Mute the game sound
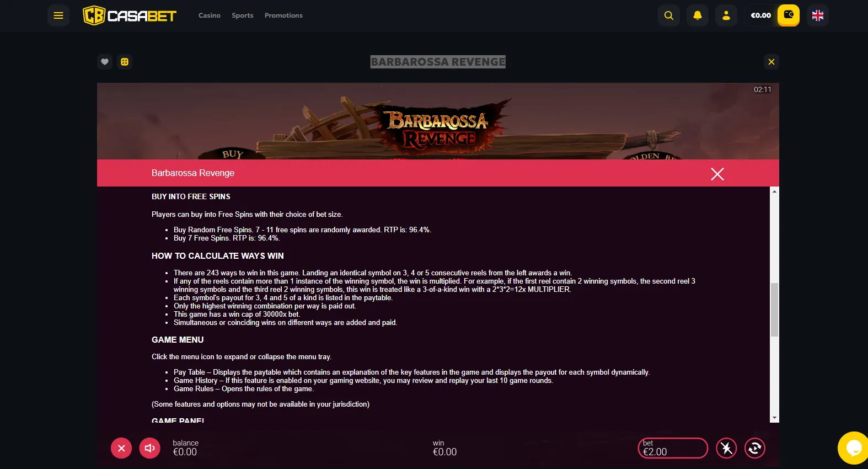 150,448
